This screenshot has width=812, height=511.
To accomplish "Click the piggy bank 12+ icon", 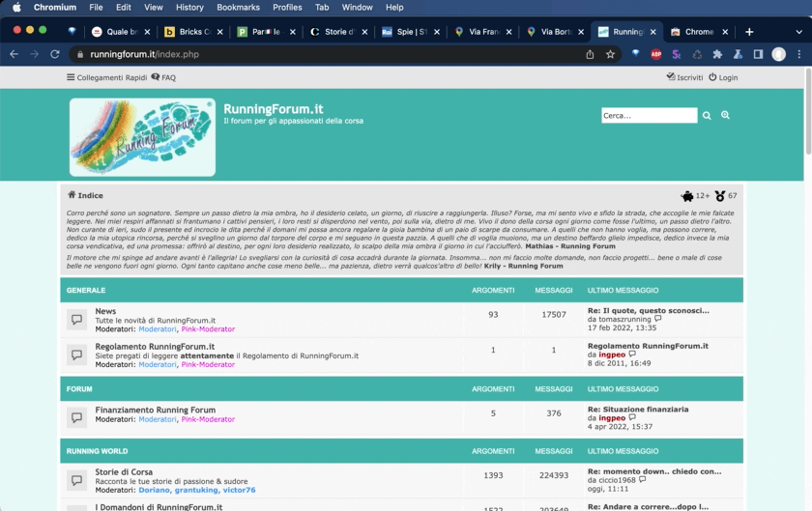I will 694,196.
